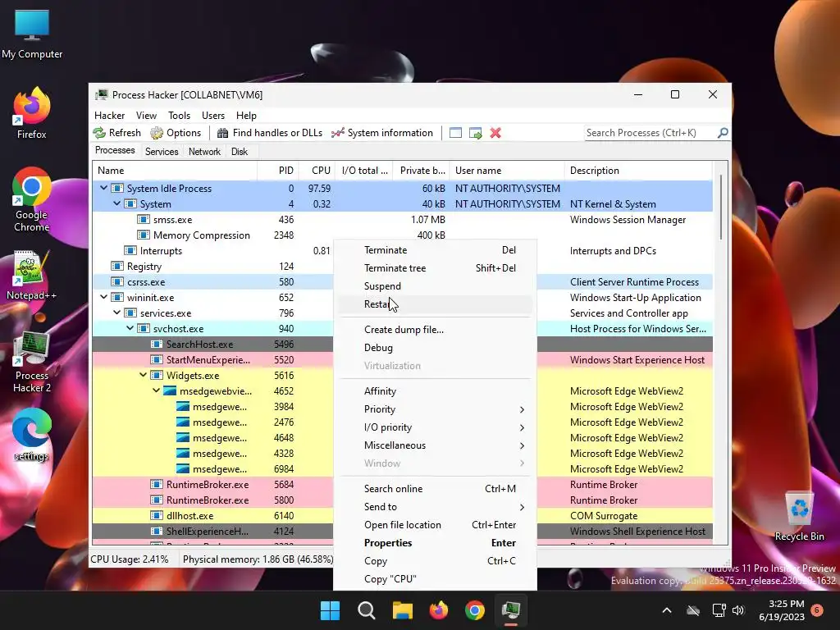Select Create dump file... option
The height and width of the screenshot is (630, 840).
click(x=435, y=330)
